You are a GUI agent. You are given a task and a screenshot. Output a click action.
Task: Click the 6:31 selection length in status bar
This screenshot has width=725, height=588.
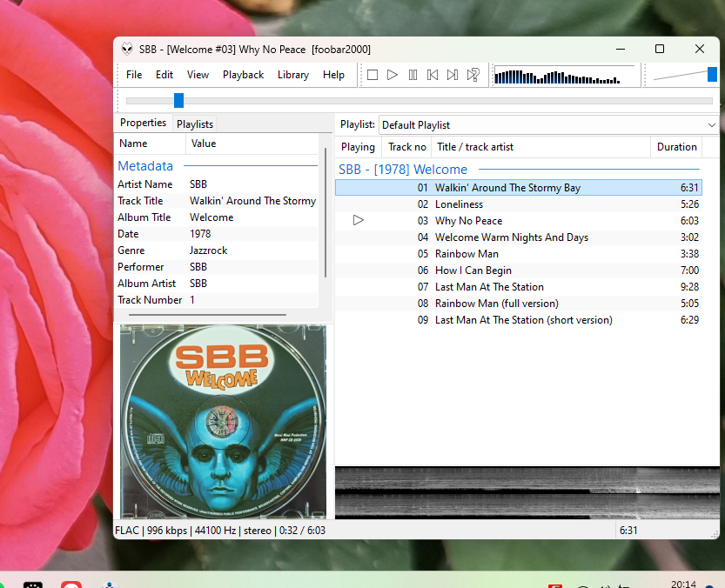coord(628,531)
